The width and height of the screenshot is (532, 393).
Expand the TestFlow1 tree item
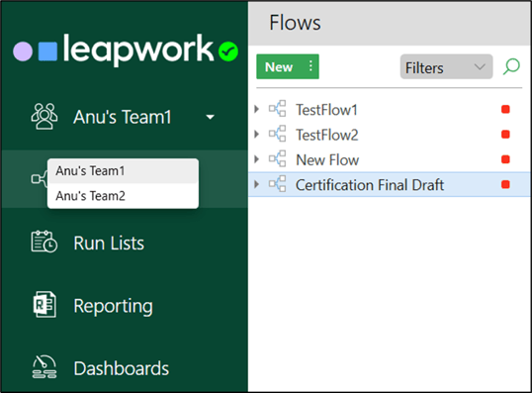pyautogui.click(x=257, y=109)
